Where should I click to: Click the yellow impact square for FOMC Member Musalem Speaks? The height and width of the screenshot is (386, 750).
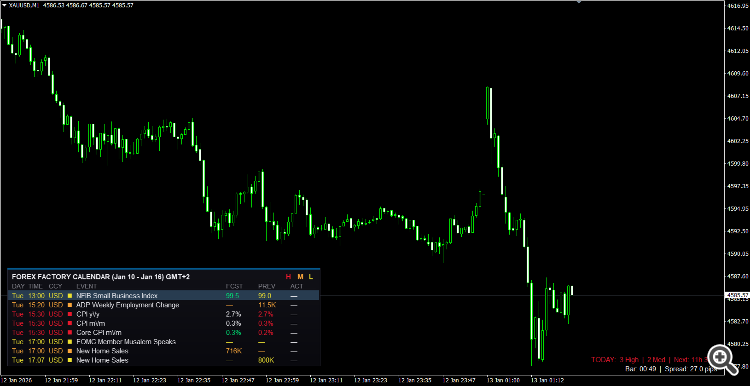(x=70, y=342)
